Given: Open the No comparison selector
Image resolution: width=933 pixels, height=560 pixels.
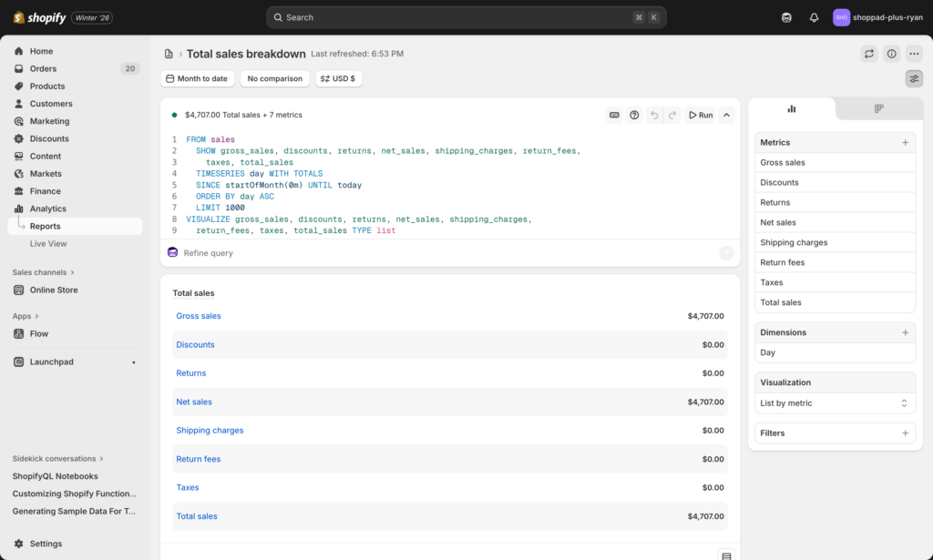Looking at the screenshot, I should (x=275, y=78).
